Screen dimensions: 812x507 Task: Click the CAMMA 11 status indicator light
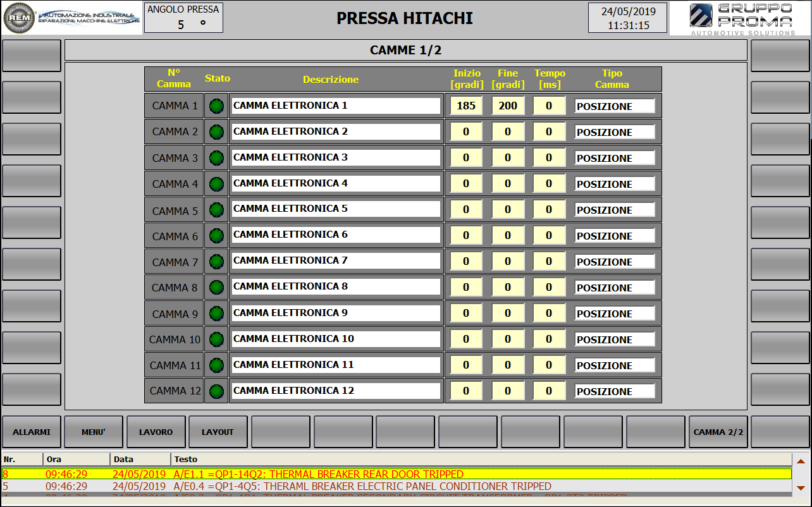pyautogui.click(x=217, y=365)
